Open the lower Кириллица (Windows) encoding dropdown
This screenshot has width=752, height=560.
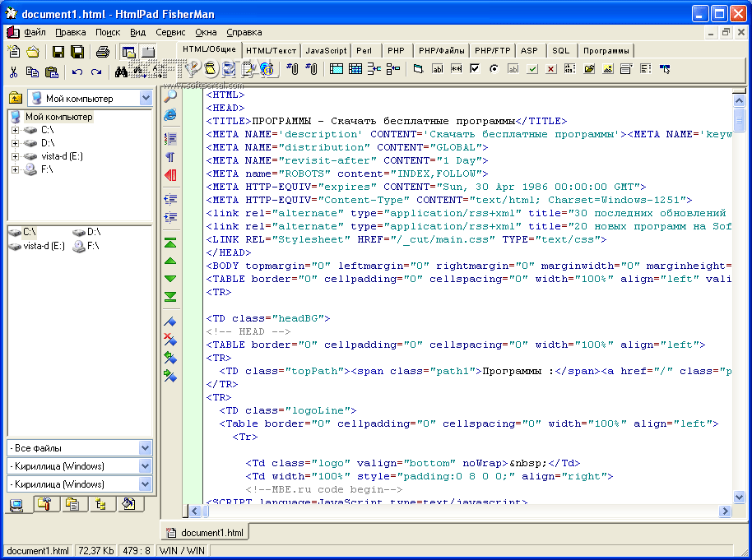click(x=146, y=484)
